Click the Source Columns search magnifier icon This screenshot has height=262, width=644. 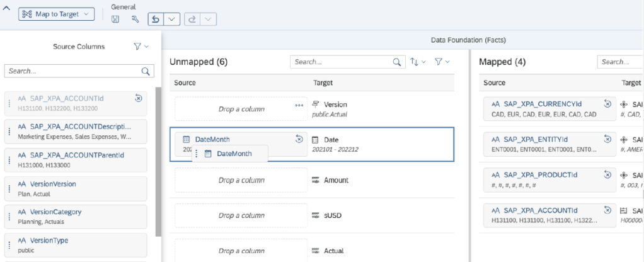tap(146, 71)
